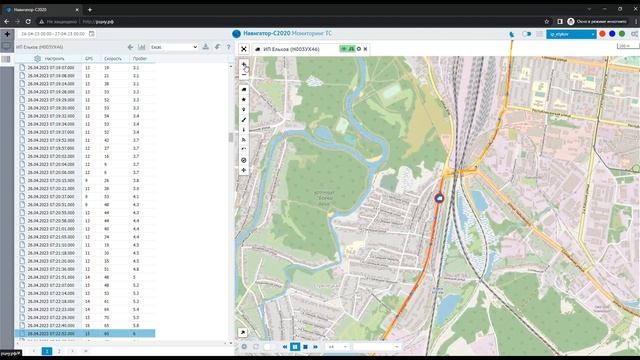Image resolution: width=640 pixels, height=360 pixels.
Task: Click the plus button in left sidebar
Action: pos(7,34)
